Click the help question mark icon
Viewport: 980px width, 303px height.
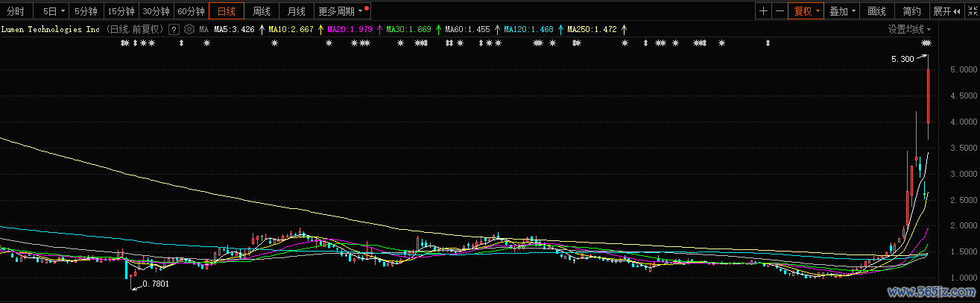[174, 30]
